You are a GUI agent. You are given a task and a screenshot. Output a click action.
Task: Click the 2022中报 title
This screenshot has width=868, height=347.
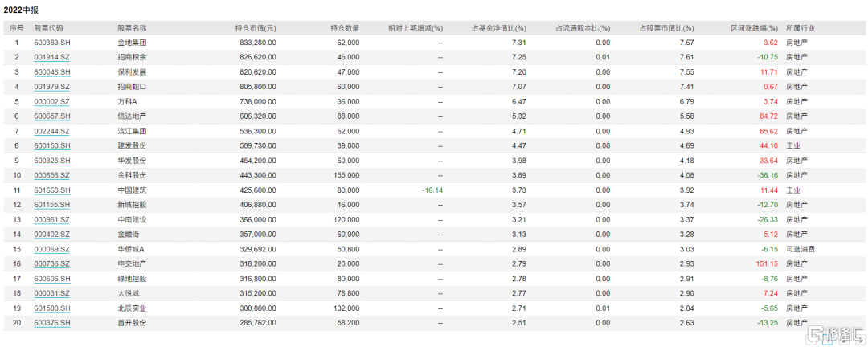click(x=21, y=10)
